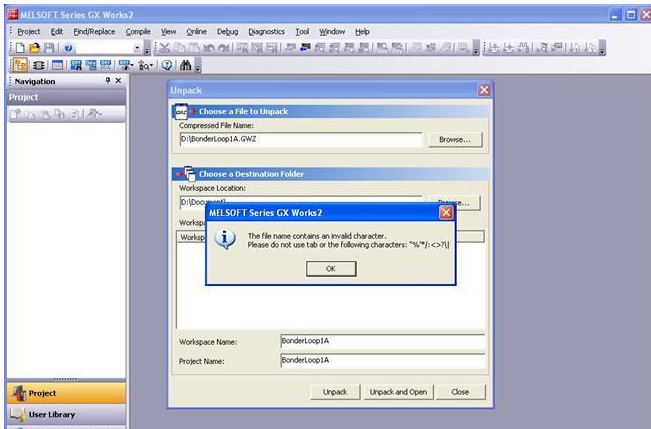651x429 pixels.
Task: Close the GX Works2 message box
Action: 446,213
